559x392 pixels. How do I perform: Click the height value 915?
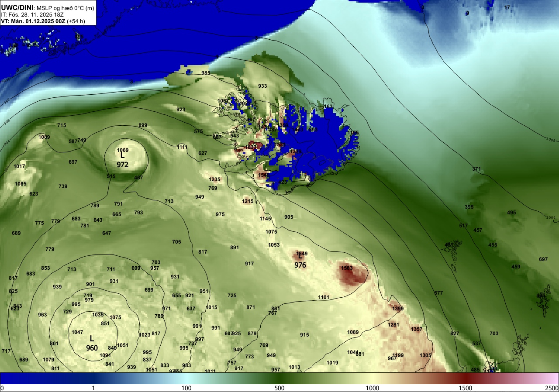tap(304, 335)
